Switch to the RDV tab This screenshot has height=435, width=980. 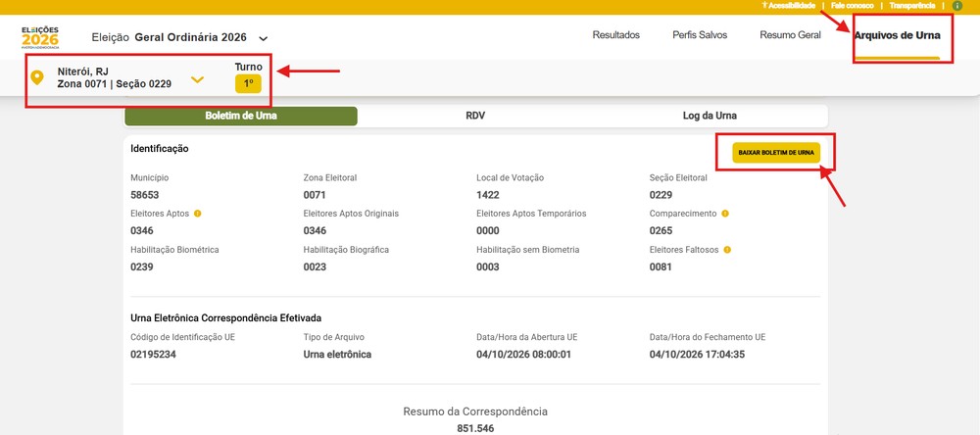pyautogui.click(x=475, y=116)
